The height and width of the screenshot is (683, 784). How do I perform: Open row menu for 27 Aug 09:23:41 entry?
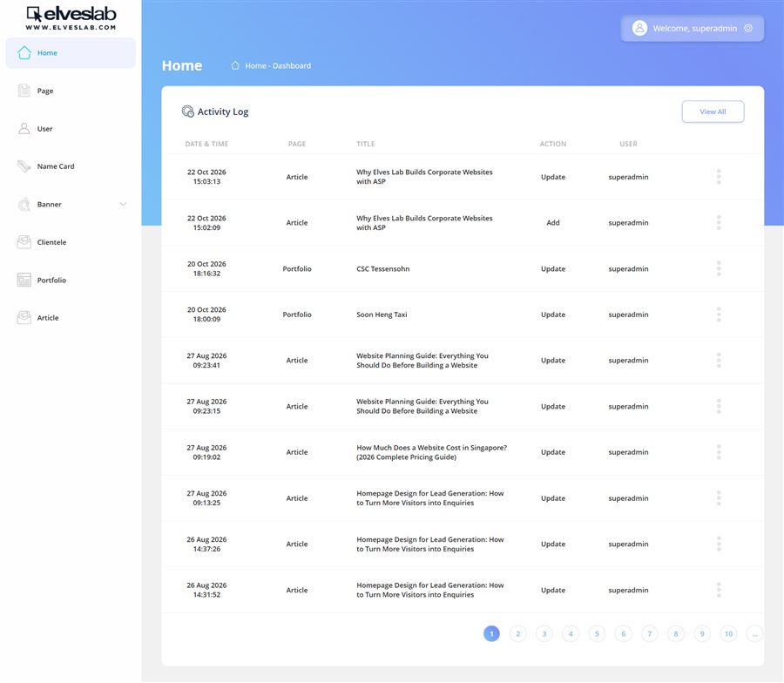(719, 360)
